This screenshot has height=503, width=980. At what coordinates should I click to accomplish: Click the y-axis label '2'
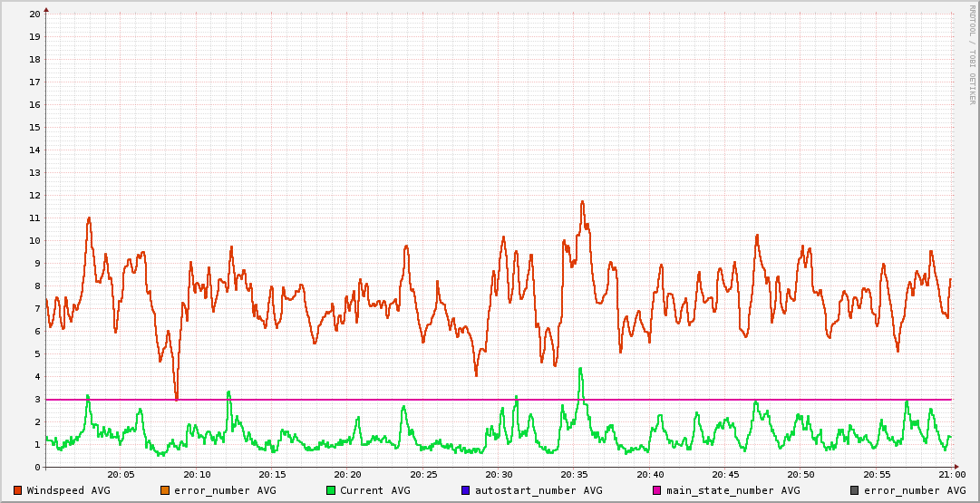pos(38,421)
